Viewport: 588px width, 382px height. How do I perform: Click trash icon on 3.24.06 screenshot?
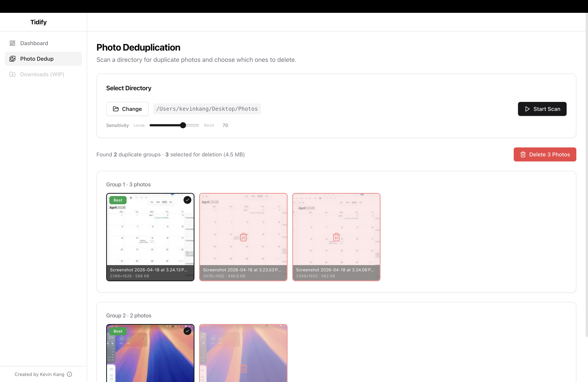tap(336, 237)
